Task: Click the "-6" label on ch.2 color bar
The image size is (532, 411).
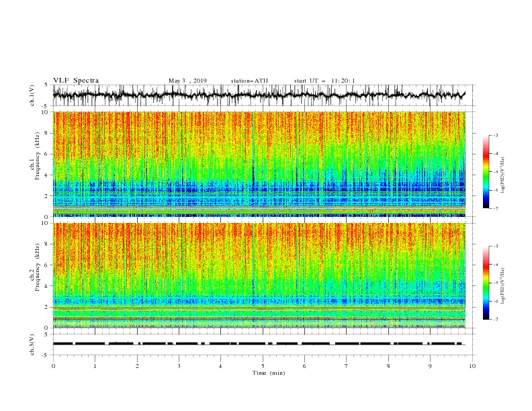Action: (496, 301)
